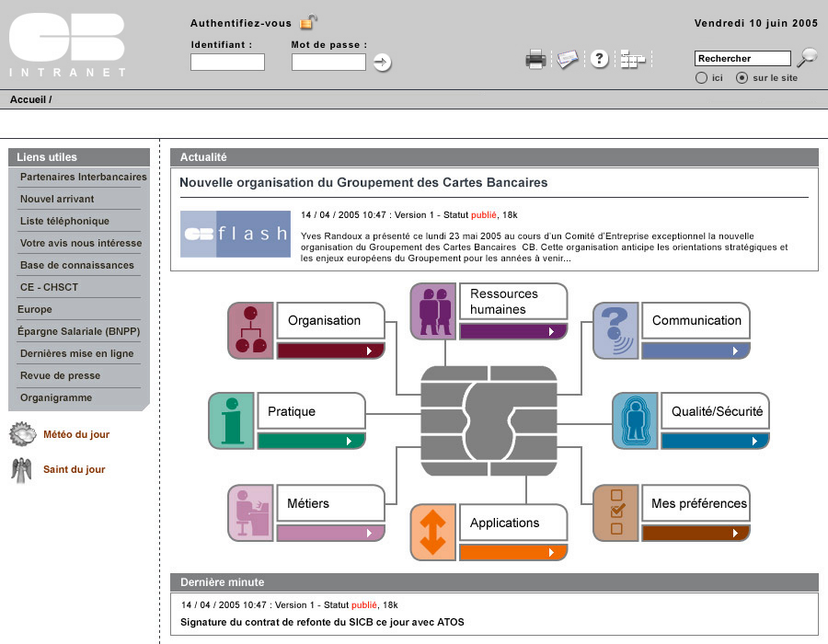Click Communication question mark icon

(x=616, y=331)
